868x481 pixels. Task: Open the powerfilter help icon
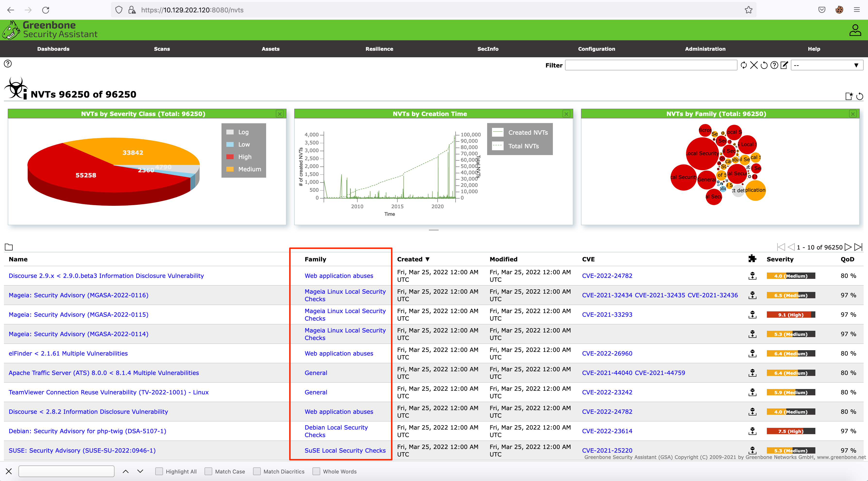pyautogui.click(x=774, y=65)
